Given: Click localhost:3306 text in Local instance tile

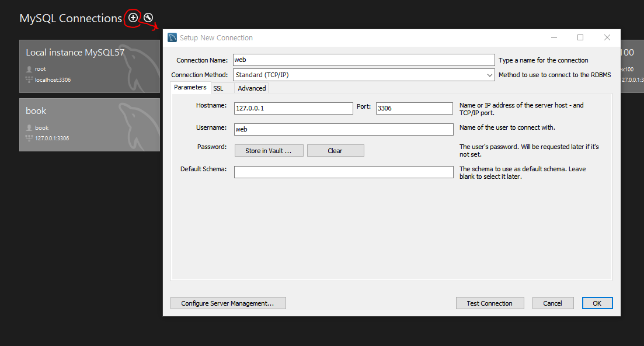Looking at the screenshot, I should tap(53, 79).
